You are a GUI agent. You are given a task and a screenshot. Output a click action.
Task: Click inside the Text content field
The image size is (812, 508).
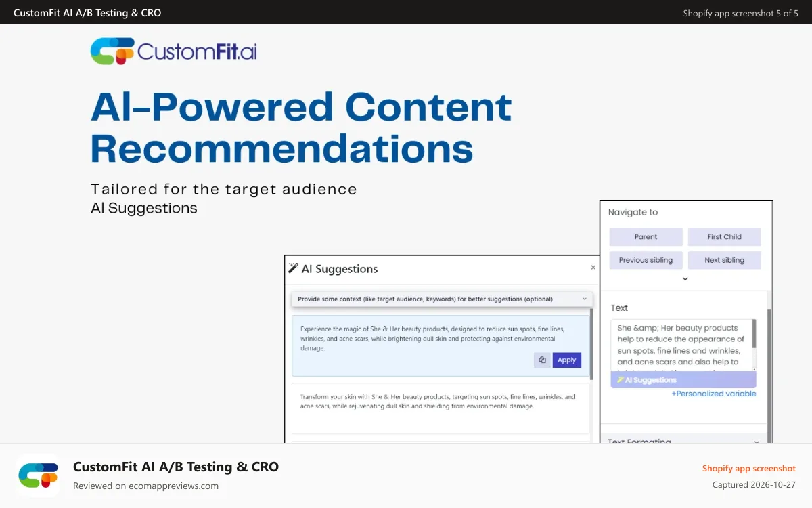[681, 345]
